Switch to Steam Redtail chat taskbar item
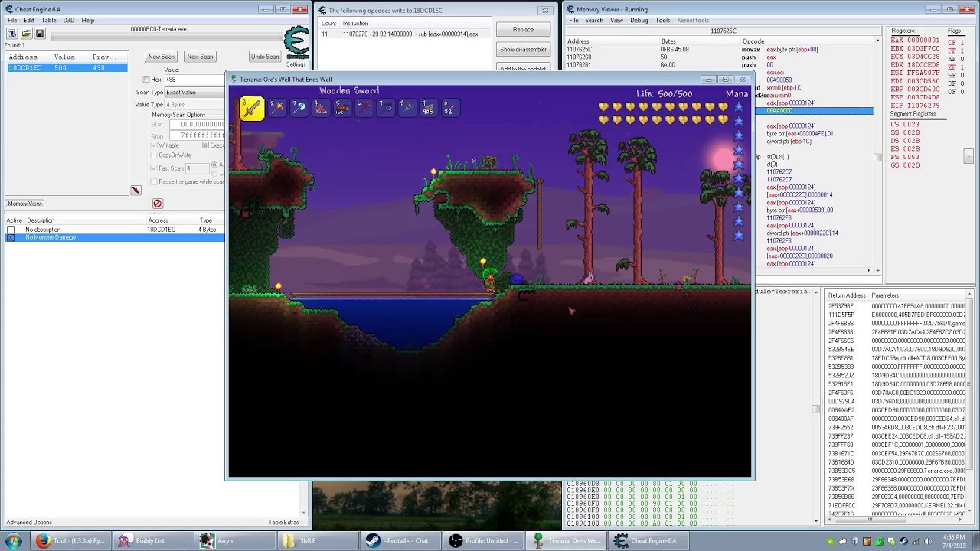Image resolution: width=980 pixels, height=551 pixels. coord(400,541)
